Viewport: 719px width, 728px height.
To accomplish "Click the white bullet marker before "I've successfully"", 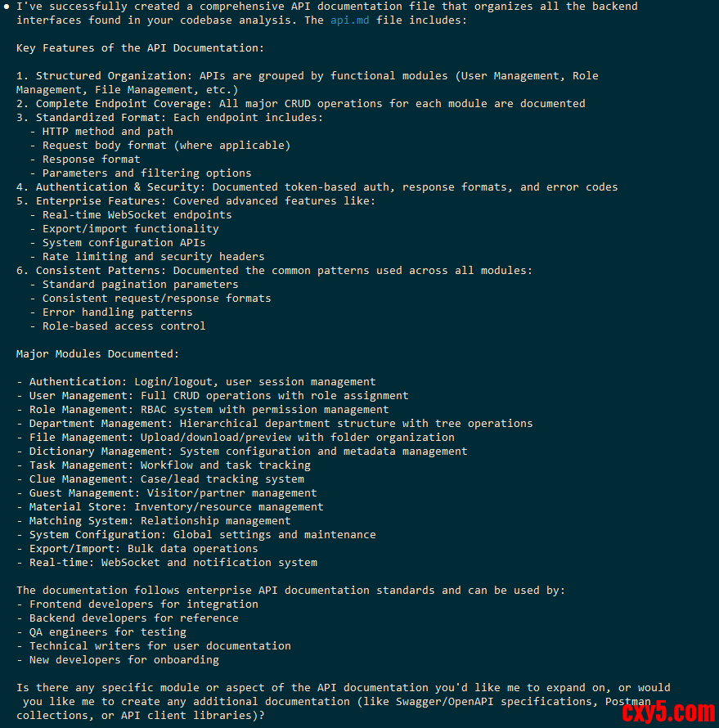I will (7, 7).
